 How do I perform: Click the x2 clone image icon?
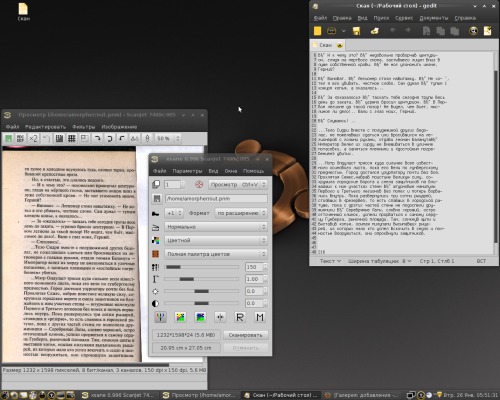[x=33, y=138]
